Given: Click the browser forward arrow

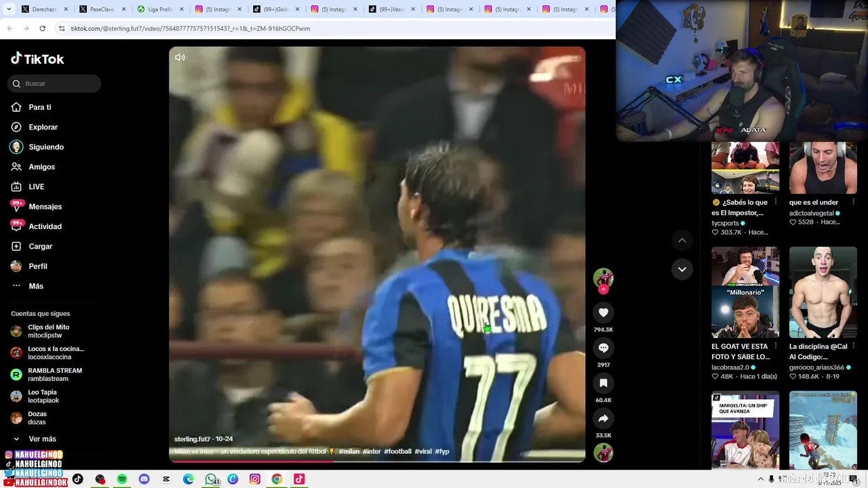Looking at the screenshot, I should (x=26, y=28).
